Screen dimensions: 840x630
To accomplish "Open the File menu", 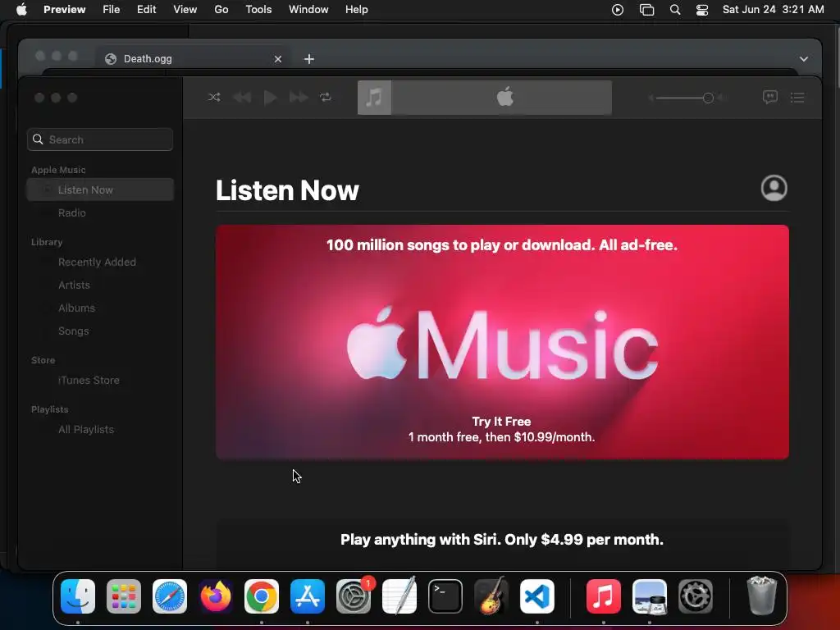I will [x=111, y=10].
